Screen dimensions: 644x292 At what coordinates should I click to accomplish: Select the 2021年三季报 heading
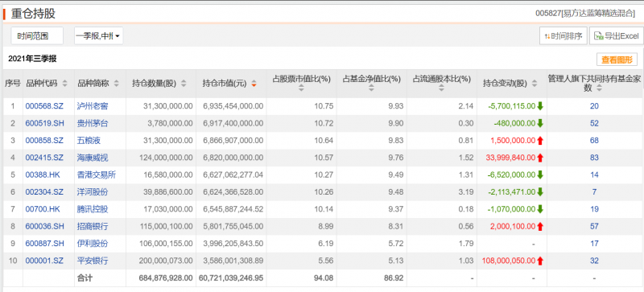[32, 59]
